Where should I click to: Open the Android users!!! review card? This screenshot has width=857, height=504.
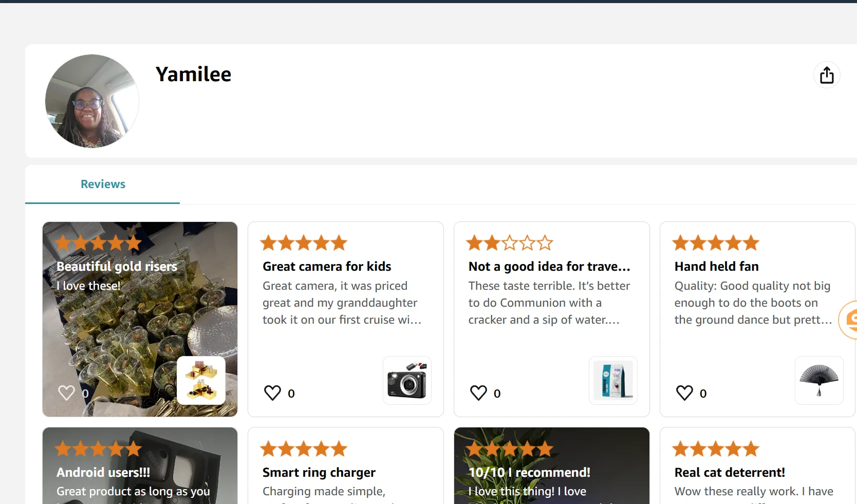[x=140, y=465]
